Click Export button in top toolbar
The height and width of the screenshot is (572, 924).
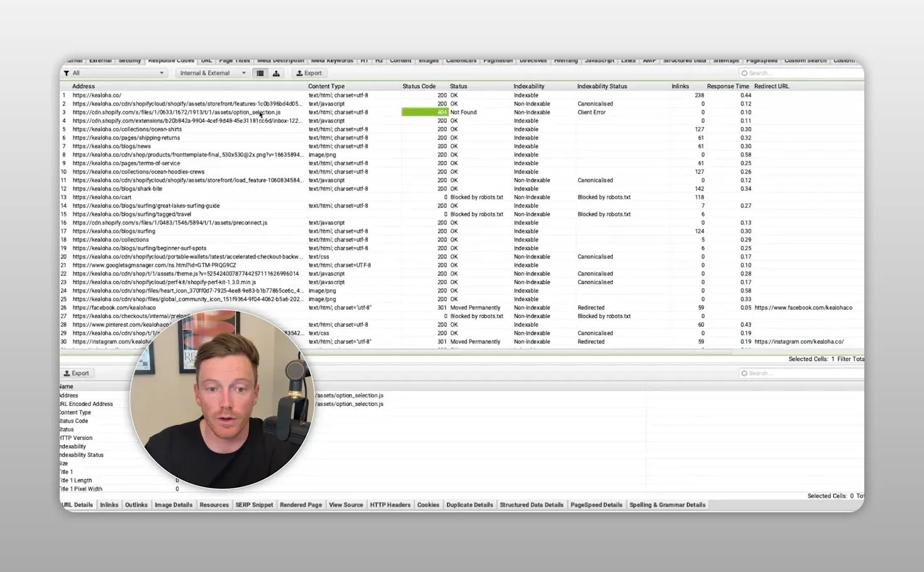click(309, 74)
